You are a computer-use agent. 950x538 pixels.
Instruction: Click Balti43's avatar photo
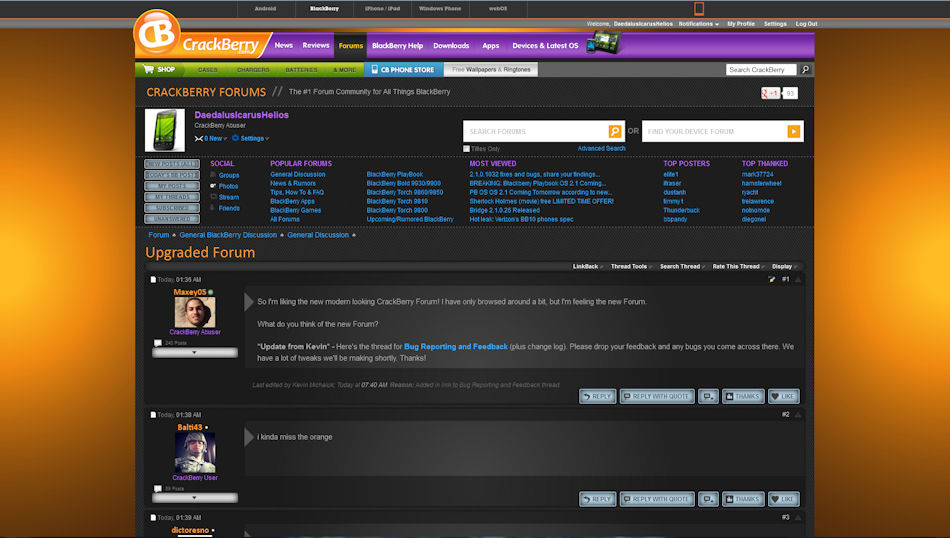[194, 452]
